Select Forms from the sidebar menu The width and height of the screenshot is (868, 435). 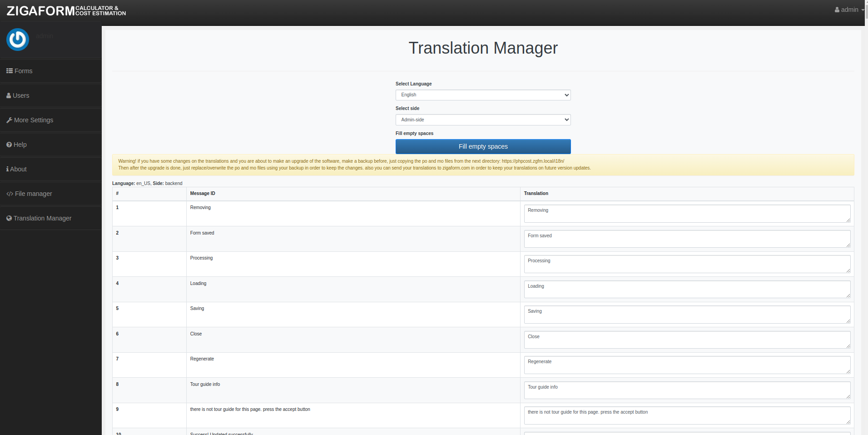tap(23, 70)
